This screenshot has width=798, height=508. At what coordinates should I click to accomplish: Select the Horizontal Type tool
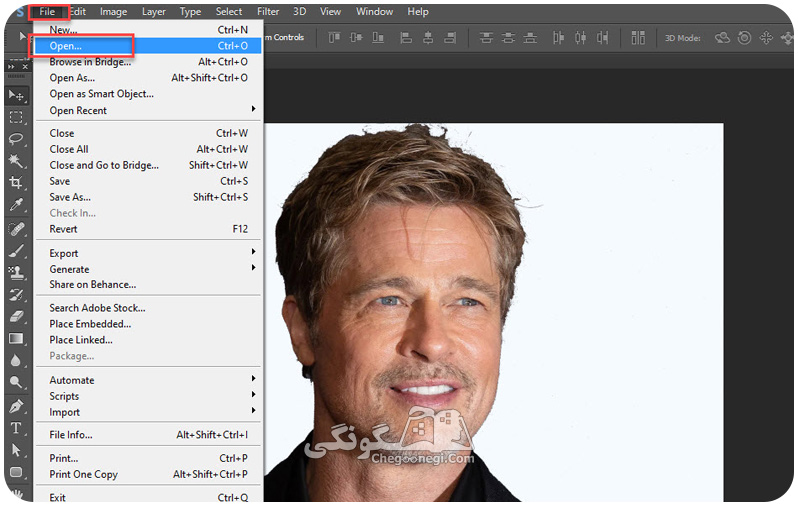click(x=16, y=428)
